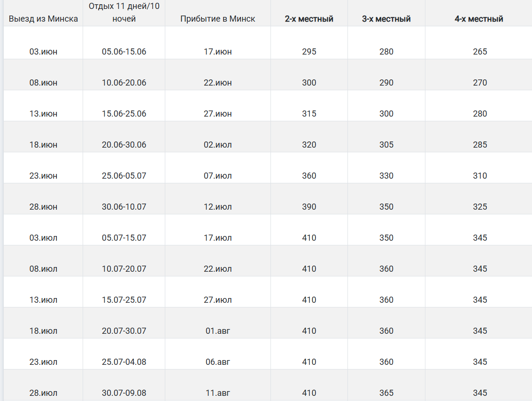The image size is (532, 401).
Task: Select the "3-х местный" column header
Action: [x=386, y=19]
